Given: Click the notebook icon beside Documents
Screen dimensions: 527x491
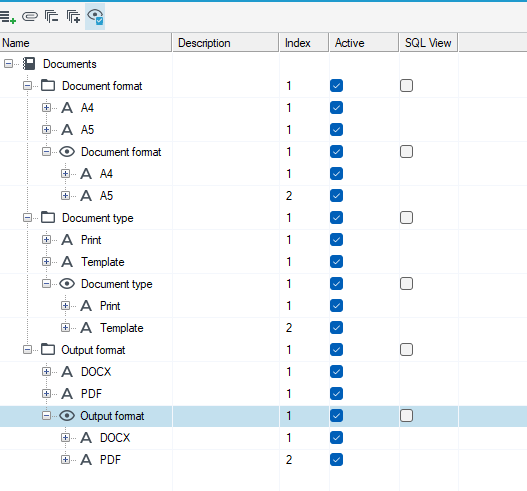Looking at the screenshot, I should (x=29, y=64).
